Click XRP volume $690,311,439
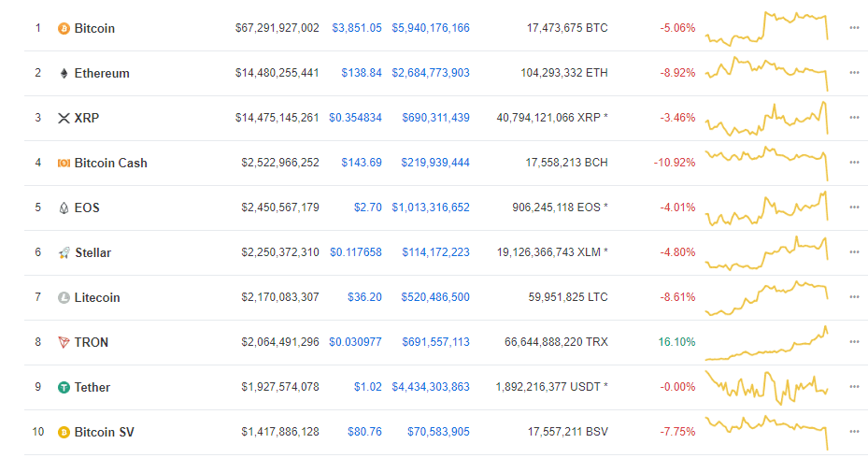This screenshot has width=868, height=458. point(435,118)
